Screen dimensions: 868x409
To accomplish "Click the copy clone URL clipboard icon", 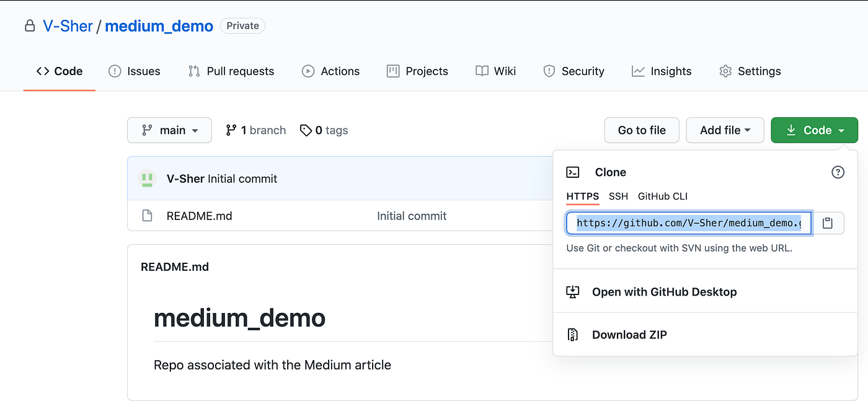I will click(x=827, y=223).
